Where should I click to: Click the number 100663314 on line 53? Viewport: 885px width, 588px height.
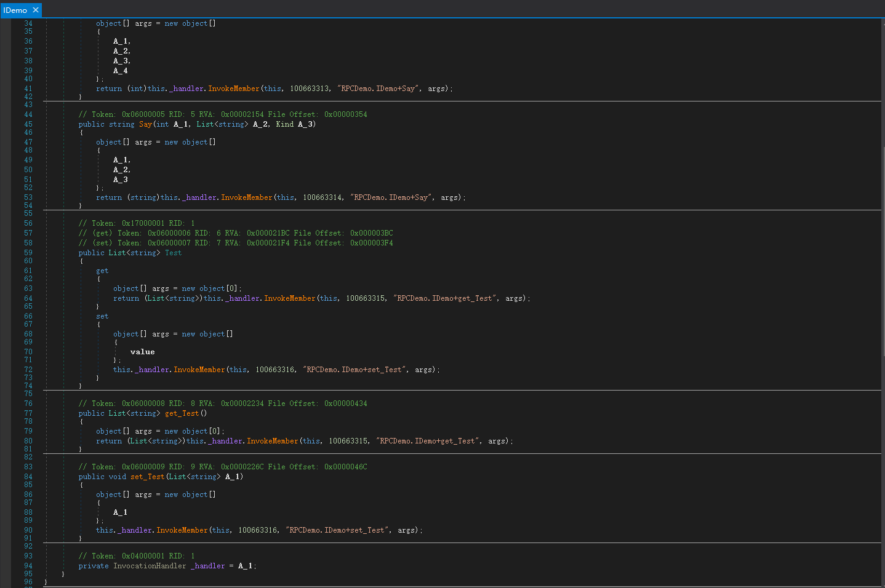click(x=322, y=197)
